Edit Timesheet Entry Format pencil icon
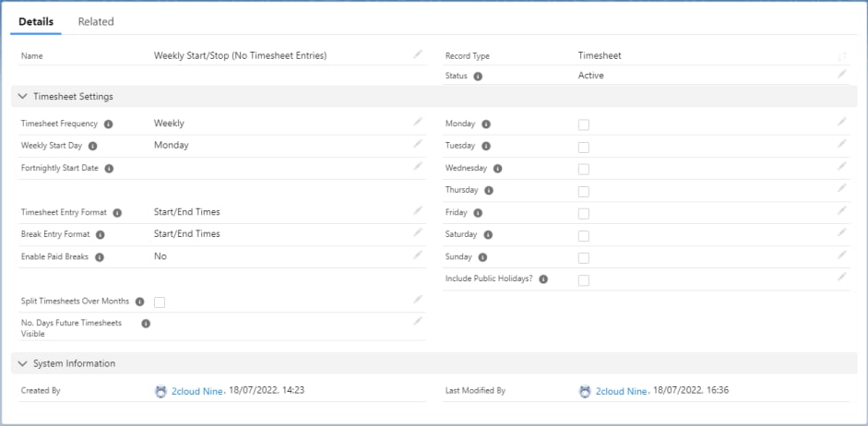868x426 pixels. (418, 210)
